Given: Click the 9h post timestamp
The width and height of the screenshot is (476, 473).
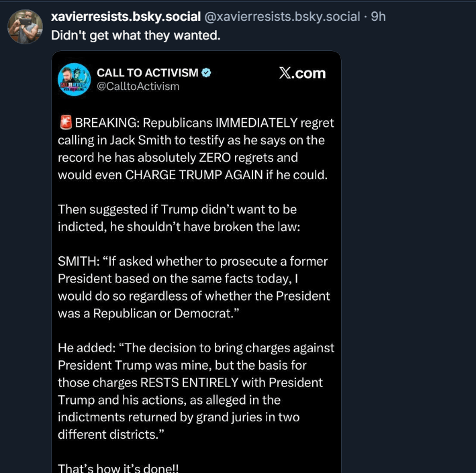Looking at the screenshot, I should [x=379, y=17].
